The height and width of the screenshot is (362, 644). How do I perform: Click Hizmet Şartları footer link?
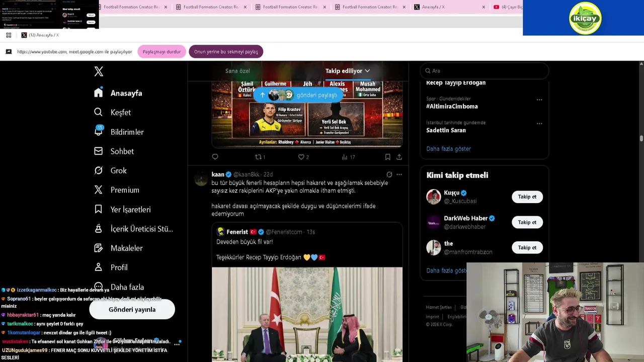tap(439, 307)
